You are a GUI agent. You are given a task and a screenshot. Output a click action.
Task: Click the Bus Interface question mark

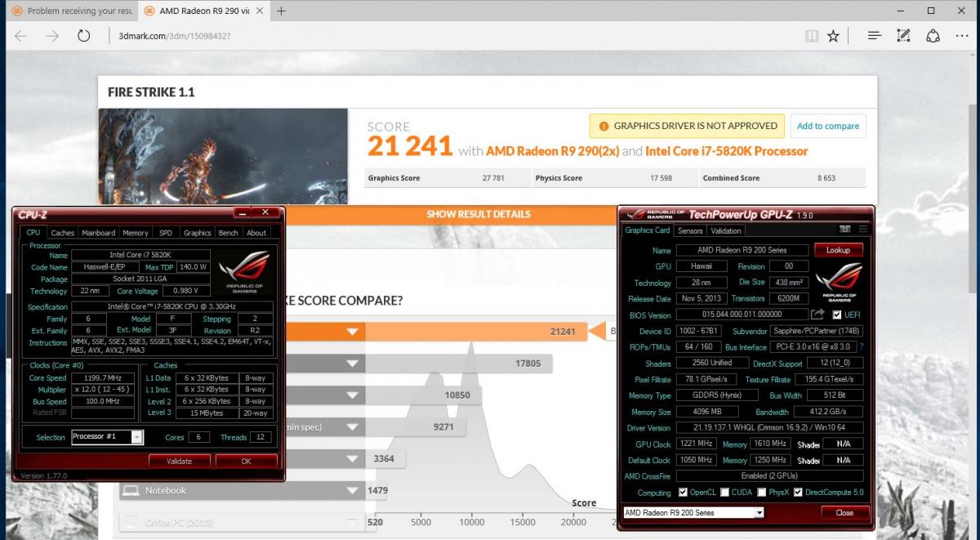click(862, 346)
